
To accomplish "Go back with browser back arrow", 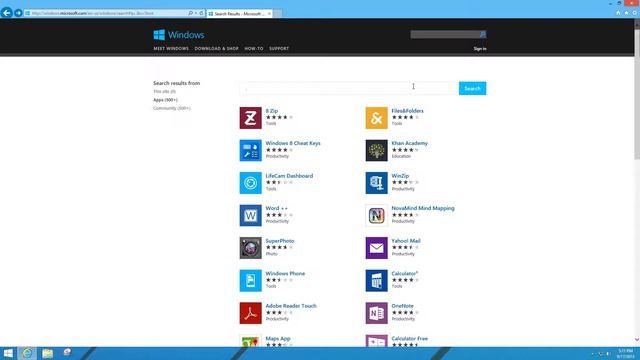I will click(7, 13).
